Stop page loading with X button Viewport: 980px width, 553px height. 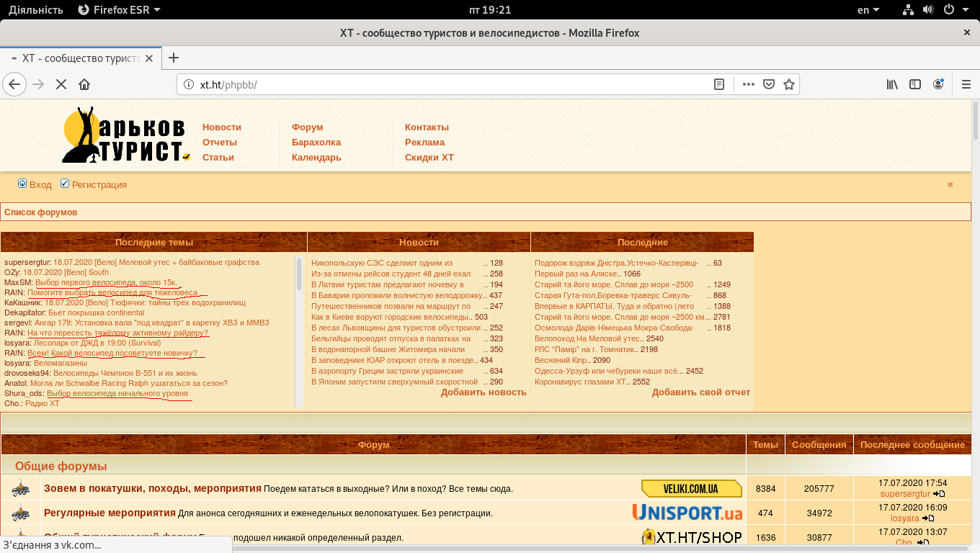coord(61,84)
